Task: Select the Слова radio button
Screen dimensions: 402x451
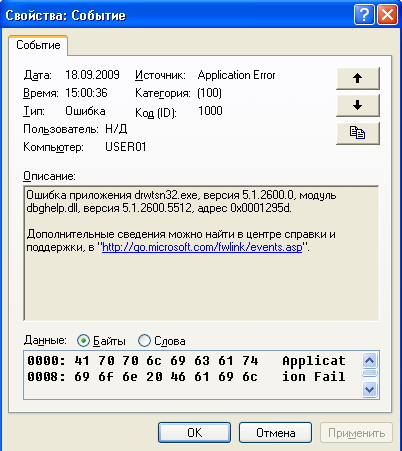Action: [x=144, y=341]
